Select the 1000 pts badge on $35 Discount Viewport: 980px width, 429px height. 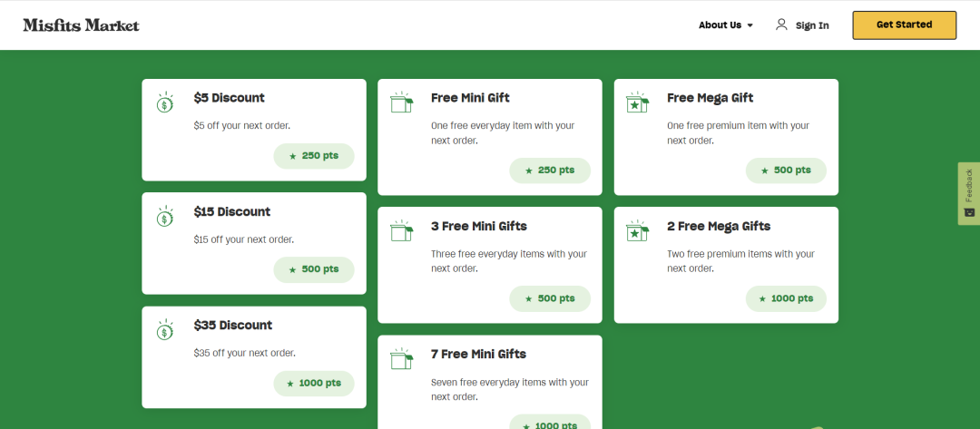coord(314,384)
